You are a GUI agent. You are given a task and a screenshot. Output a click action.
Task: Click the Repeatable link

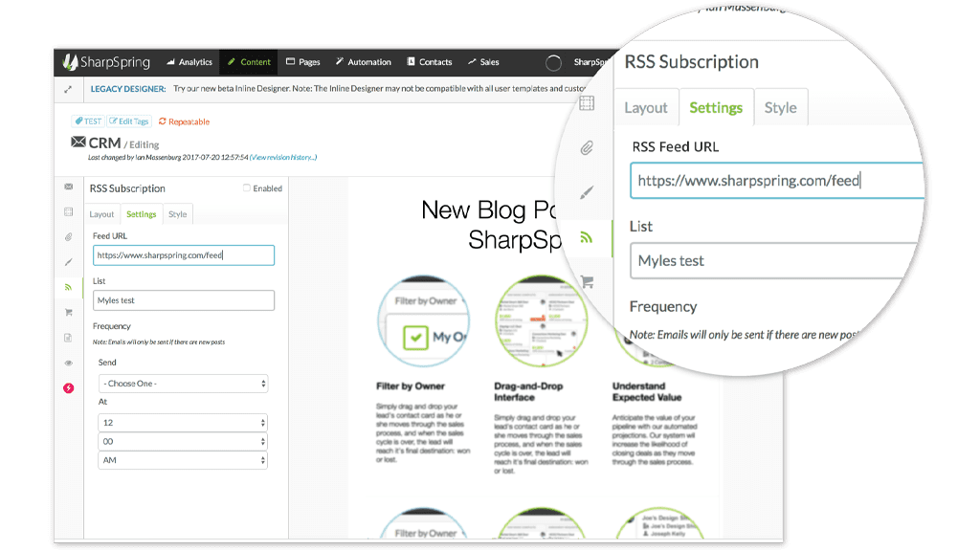185,121
